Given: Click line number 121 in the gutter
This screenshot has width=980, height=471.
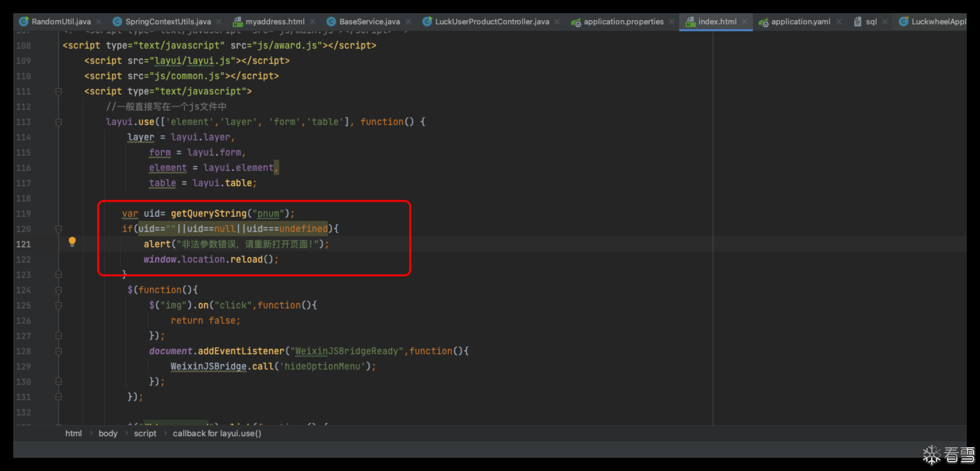Looking at the screenshot, I should click(23, 244).
